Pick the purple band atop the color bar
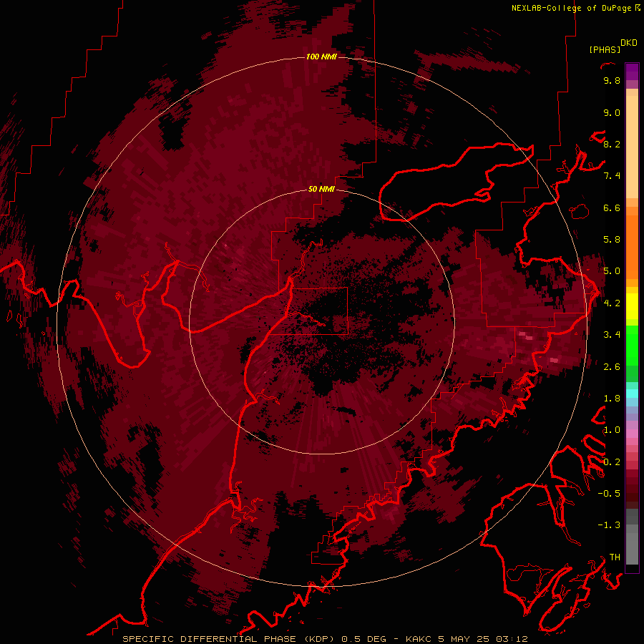Screen dimensions: 644x644 point(632,72)
